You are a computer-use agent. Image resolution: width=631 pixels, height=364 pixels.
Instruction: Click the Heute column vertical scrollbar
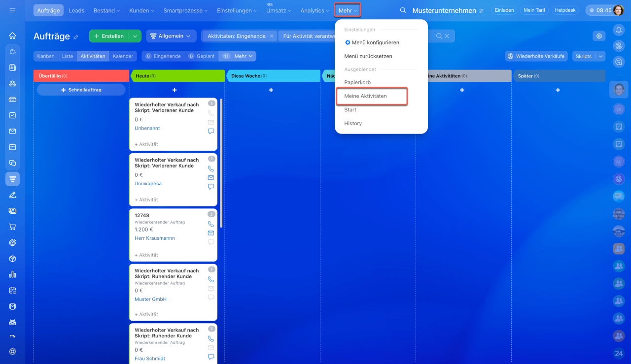pos(221,163)
